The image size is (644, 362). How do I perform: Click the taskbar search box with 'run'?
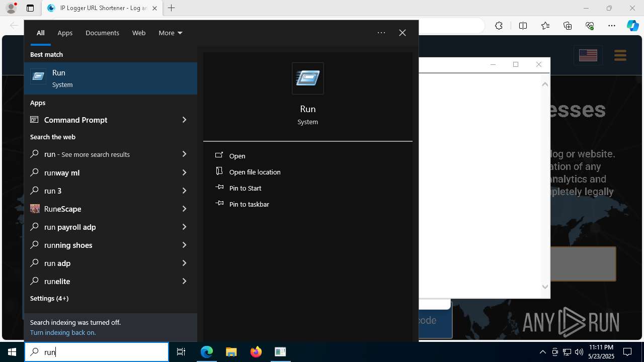coord(97,352)
